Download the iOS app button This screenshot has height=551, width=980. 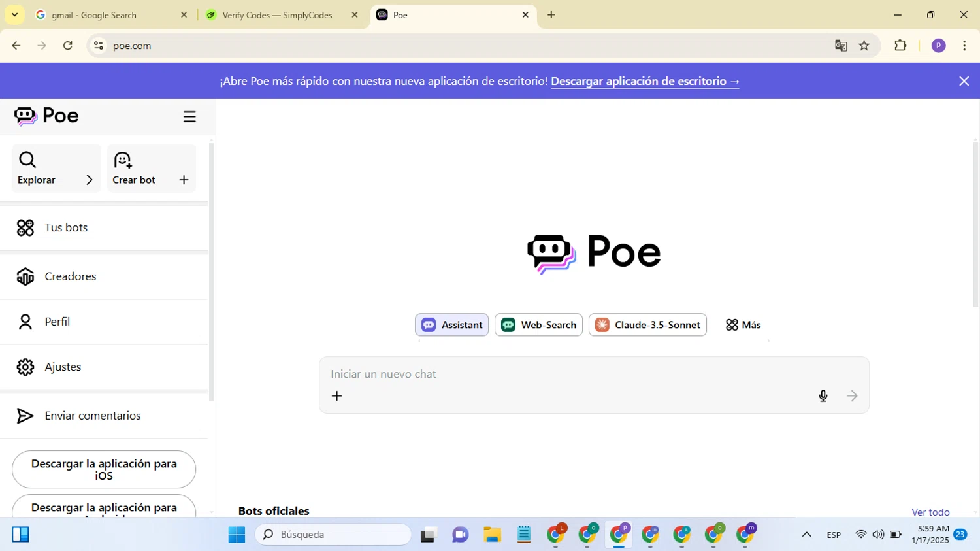104,469
